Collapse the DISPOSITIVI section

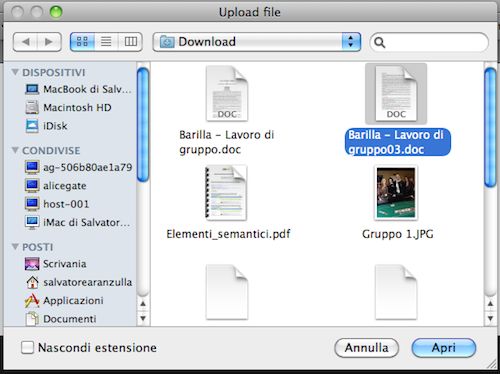tap(15, 72)
